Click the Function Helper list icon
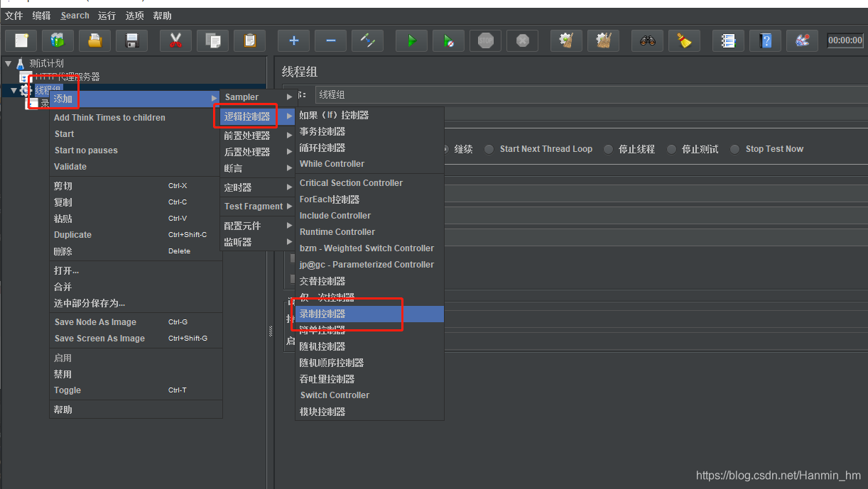 (x=728, y=40)
